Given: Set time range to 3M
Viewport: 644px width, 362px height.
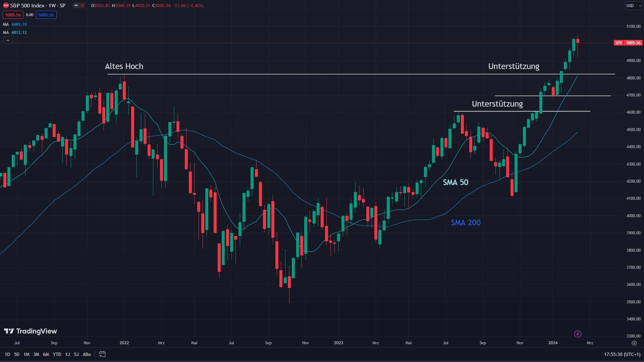Looking at the screenshot, I should 36,354.
